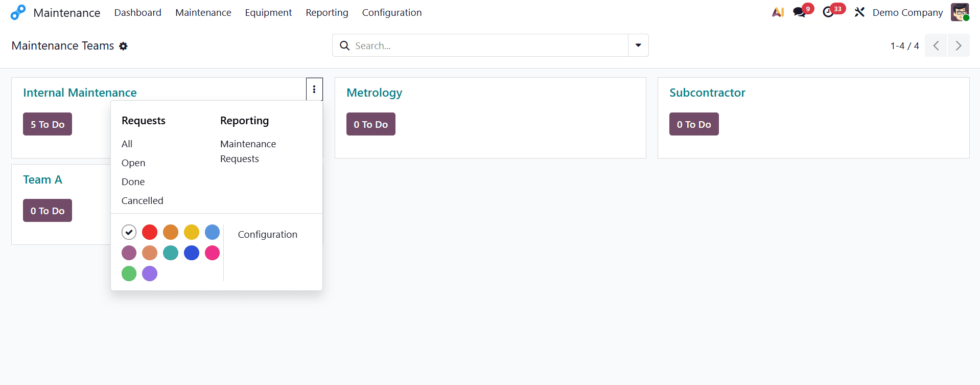The width and height of the screenshot is (980, 385).
Task: Expand the search options dropdown toggle
Action: coord(638,46)
